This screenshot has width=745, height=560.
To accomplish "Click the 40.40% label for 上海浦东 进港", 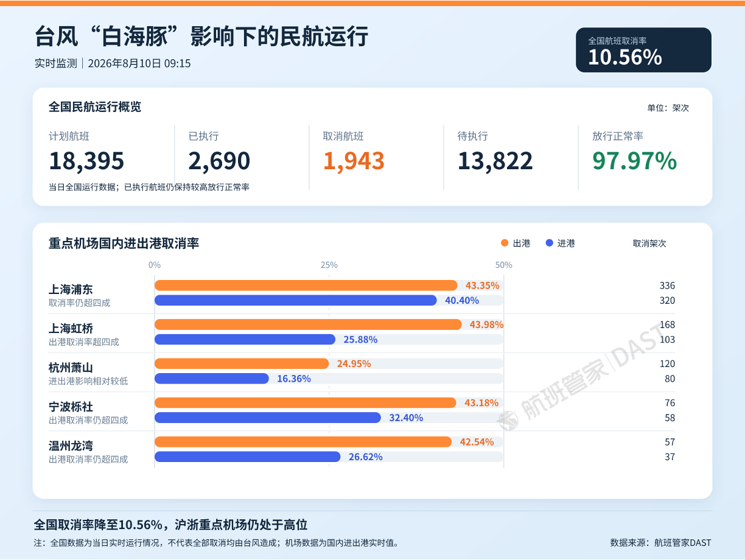I will point(462,301).
